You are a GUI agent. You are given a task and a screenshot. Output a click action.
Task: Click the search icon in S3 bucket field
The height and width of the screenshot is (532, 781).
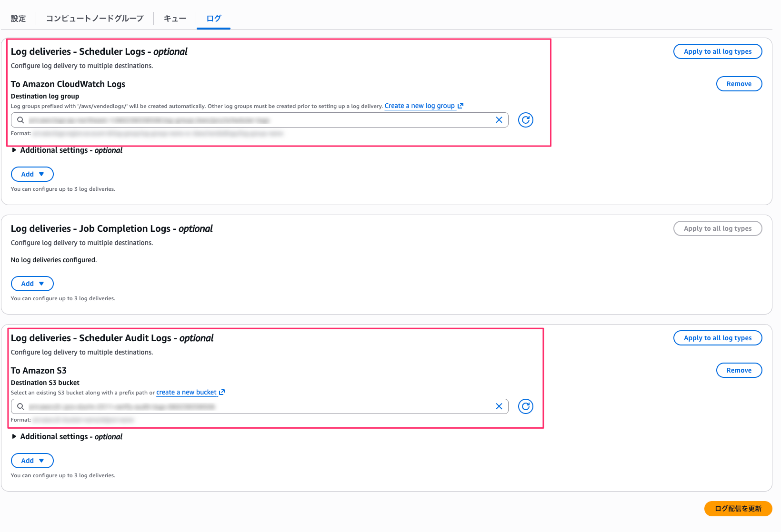pyautogui.click(x=20, y=406)
